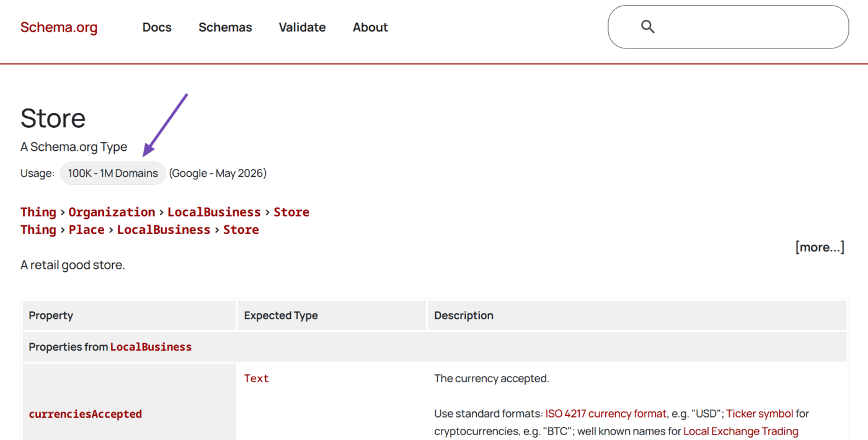Focus the search input field
Screen dimensions: 868x440
pos(728,27)
